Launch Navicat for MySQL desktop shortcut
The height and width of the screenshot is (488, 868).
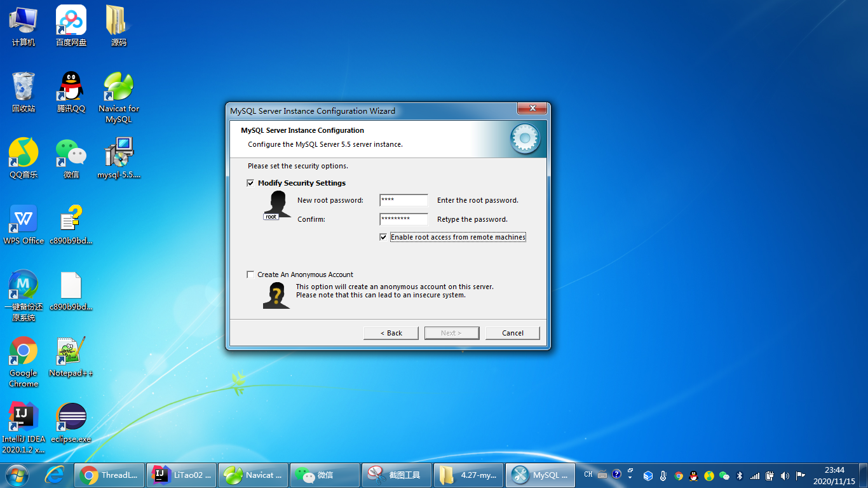[x=119, y=97]
